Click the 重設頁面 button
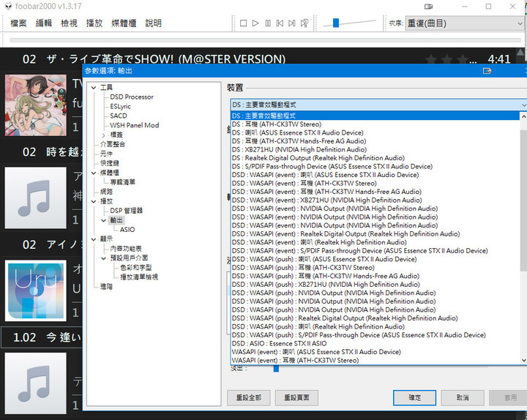The height and width of the screenshot is (420, 527). (296, 398)
